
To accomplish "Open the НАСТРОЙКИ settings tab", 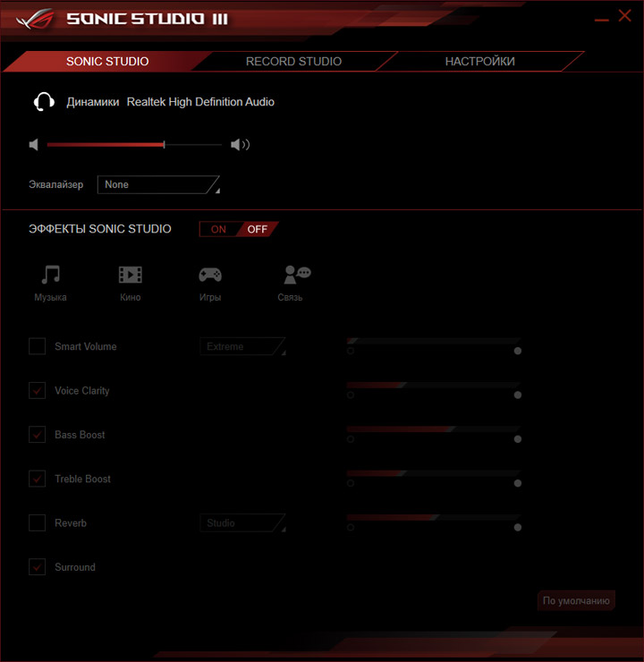I will [x=479, y=62].
